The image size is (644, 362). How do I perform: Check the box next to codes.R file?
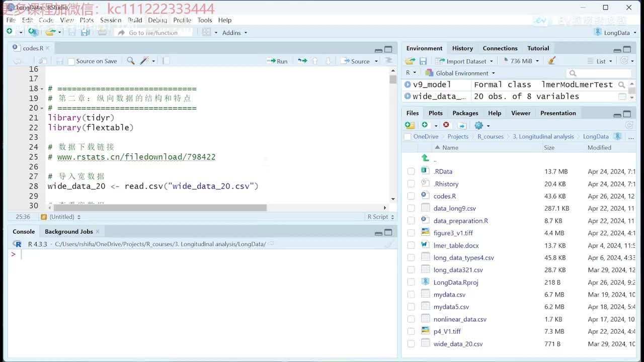click(x=411, y=196)
